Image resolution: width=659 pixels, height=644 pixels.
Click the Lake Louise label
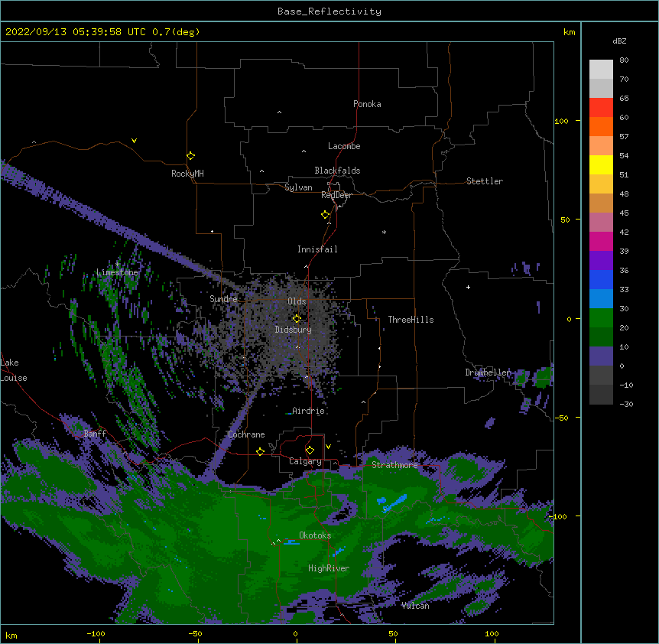click(x=14, y=370)
